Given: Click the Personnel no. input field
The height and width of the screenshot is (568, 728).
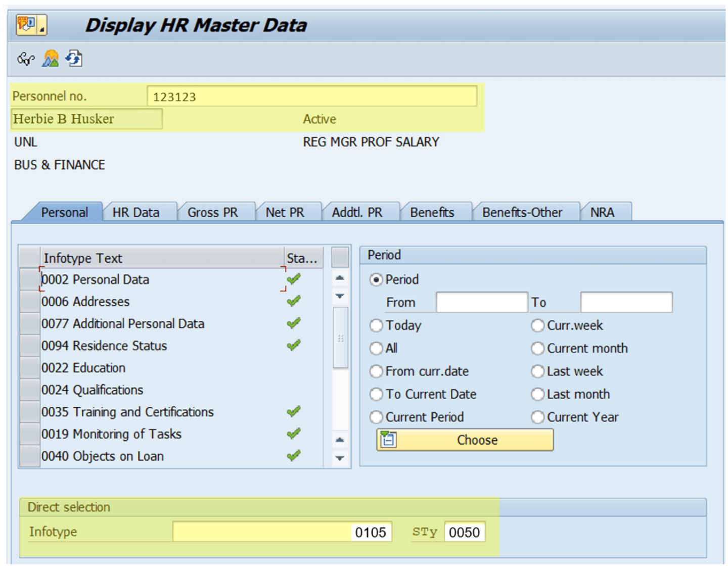Looking at the screenshot, I should point(311,96).
